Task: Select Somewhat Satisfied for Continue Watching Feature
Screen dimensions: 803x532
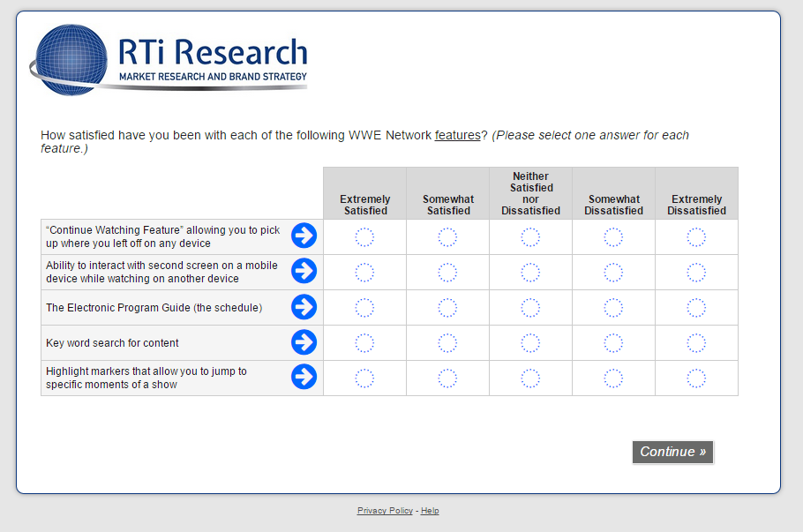Action: tap(447, 237)
